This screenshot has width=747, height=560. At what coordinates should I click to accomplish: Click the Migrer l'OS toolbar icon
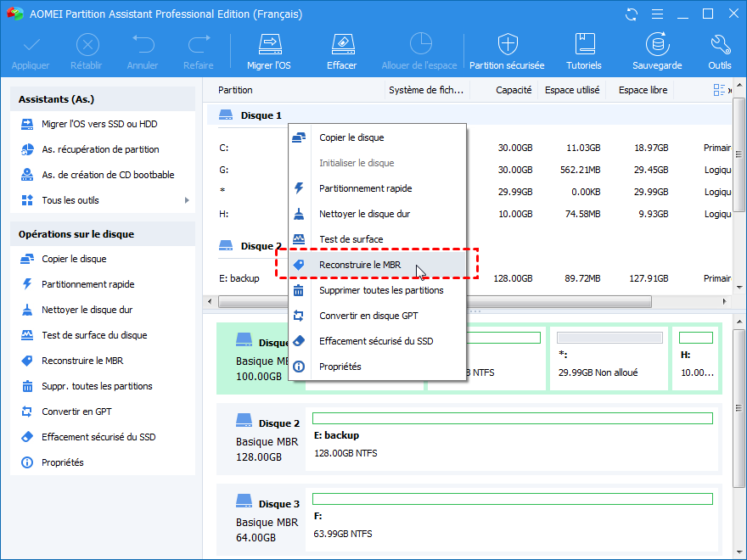tap(268, 45)
